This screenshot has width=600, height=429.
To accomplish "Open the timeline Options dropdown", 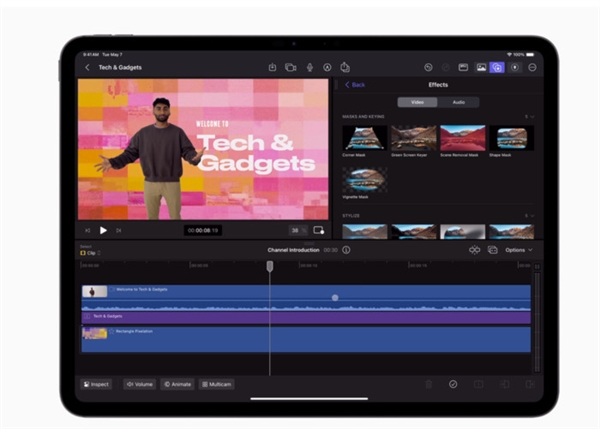I will [x=518, y=249].
